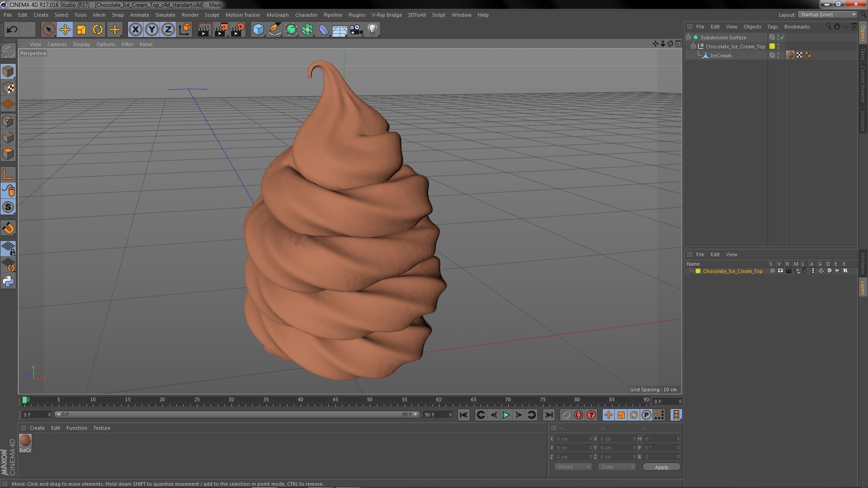Image resolution: width=868 pixels, height=488 pixels.
Task: Make object editable in left toolbar
Action: point(8,51)
